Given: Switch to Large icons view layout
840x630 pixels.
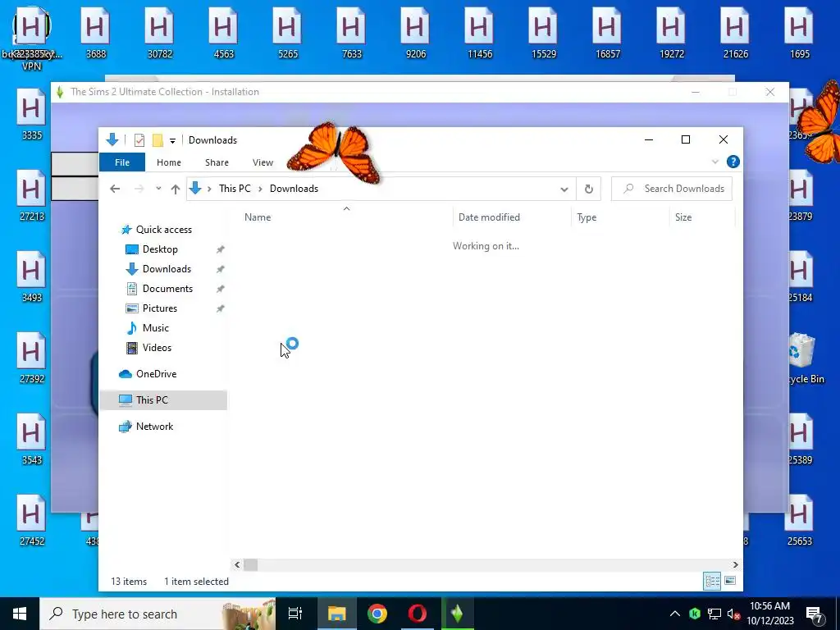Looking at the screenshot, I should pyautogui.click(x=729, y=581).
